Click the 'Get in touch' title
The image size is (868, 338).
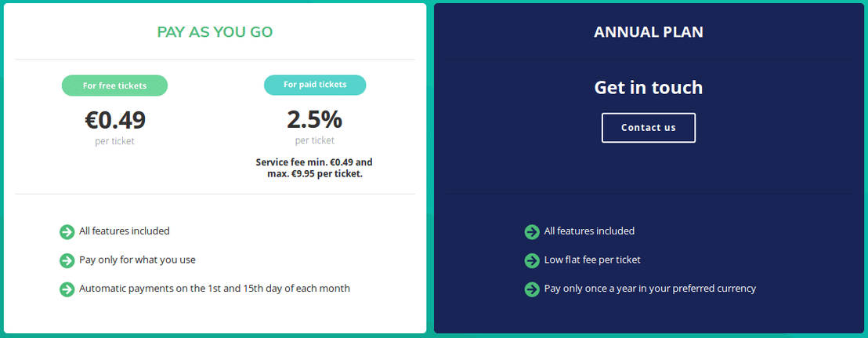tap(649, 87)
